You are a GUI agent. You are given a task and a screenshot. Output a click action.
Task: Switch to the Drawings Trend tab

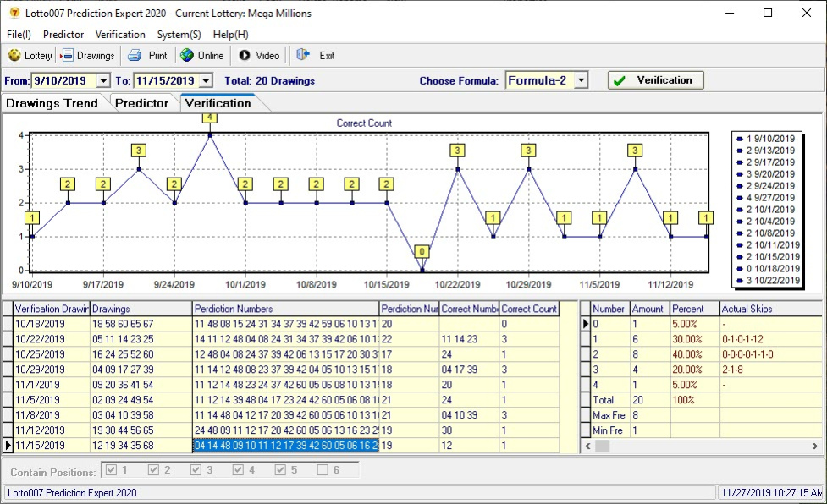pyautogui.click(x=52, y=103)
